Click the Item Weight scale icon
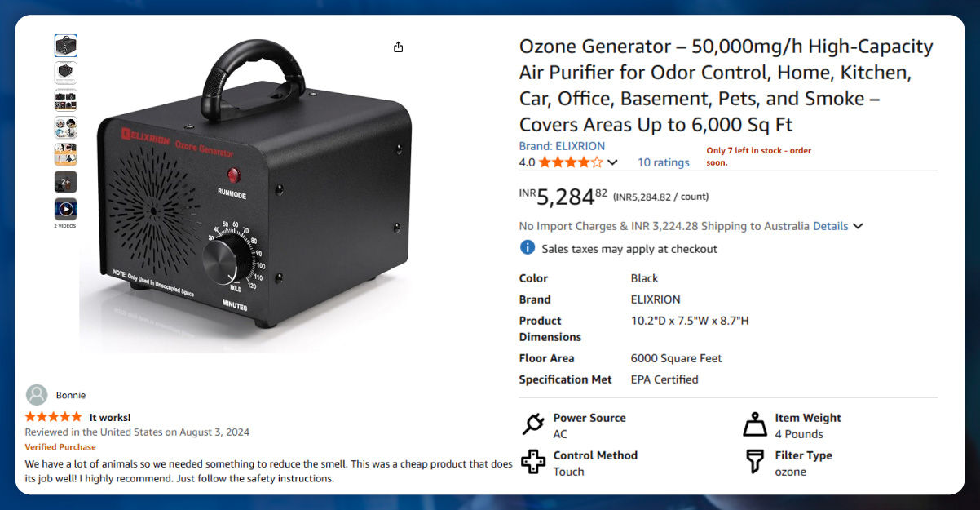Viewport: 980px width, 510px height. click(x=755, y=424)
